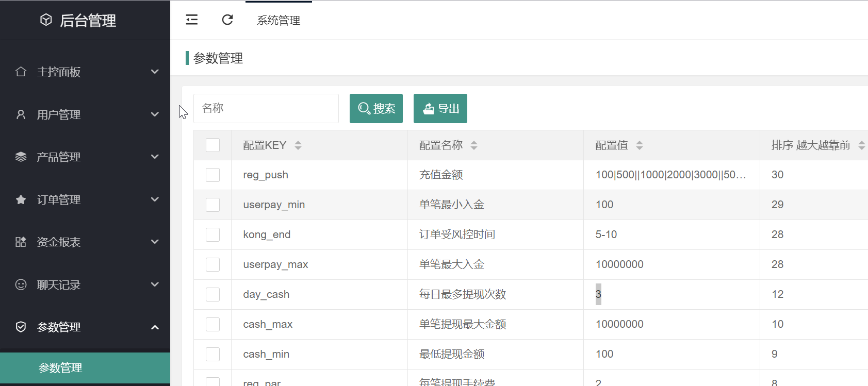Click the 资金报表 grid icon
868x386 pixels.
point(21,242)
